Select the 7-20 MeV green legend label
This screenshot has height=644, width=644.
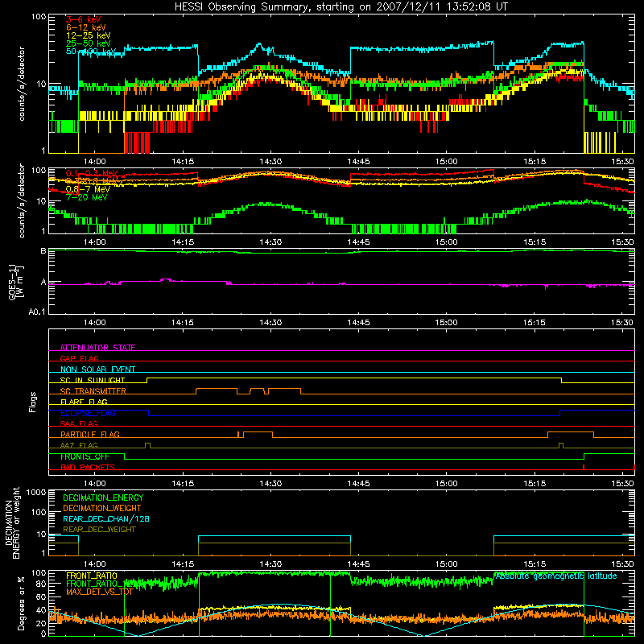pyautogui.click(x=87, y=197)
